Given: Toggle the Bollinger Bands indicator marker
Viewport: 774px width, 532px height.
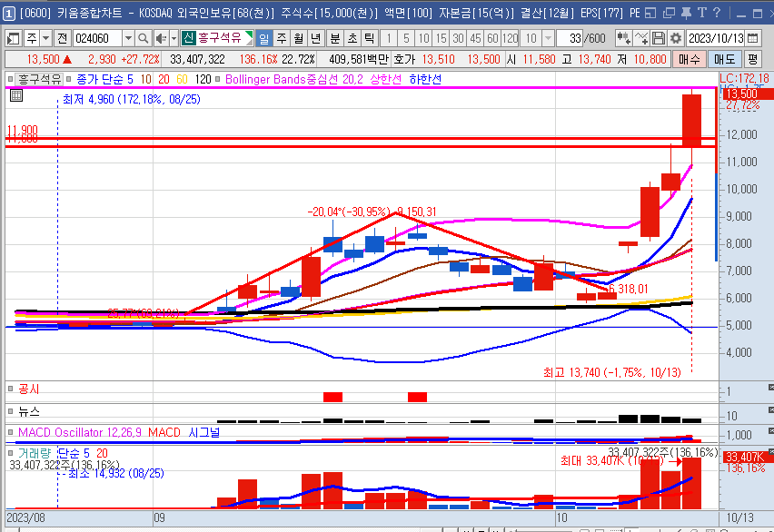Looking at the screenshot, I should coord(218,79).
